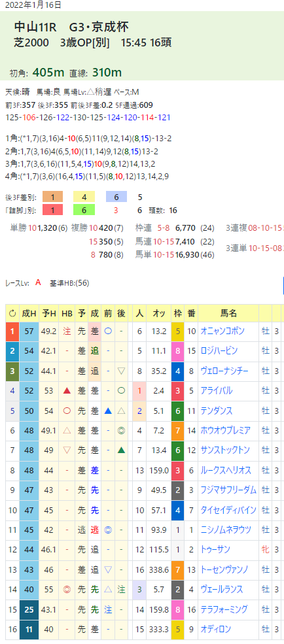Click 3連単 combination 10-15-08
Viewport: 284px width, 644px height.
click(x=264, y=248)
